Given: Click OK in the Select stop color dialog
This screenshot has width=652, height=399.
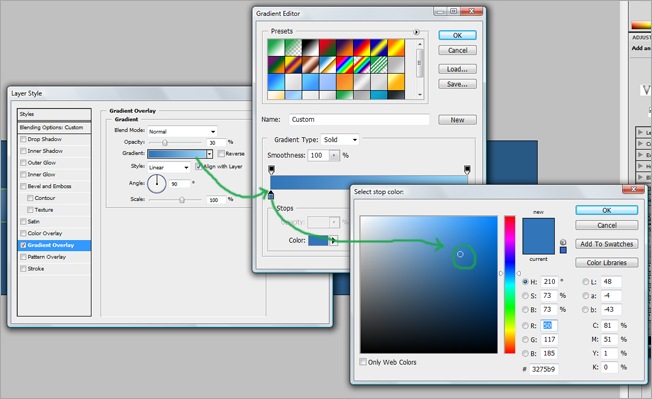Looking at the screenshot, I should [x=607, y=210].
